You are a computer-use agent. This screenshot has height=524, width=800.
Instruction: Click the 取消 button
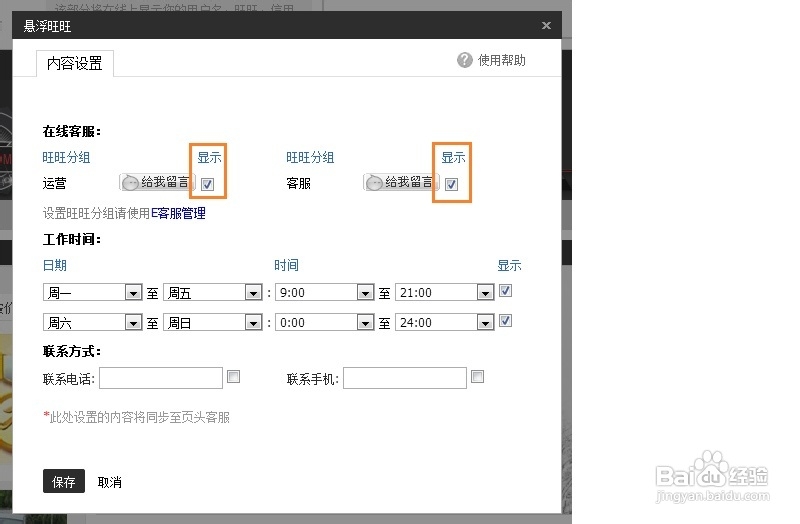tap(110, 482)
